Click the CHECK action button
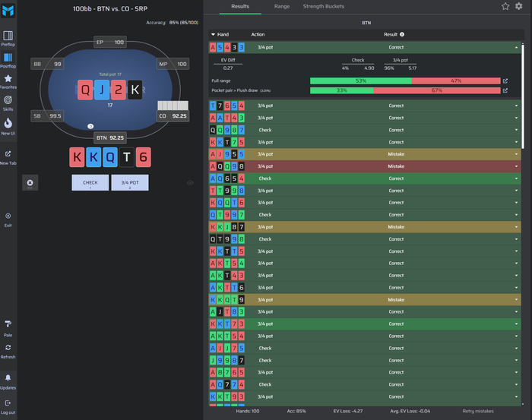This screenshot has width=532, height=420. (x=90, y=183)
